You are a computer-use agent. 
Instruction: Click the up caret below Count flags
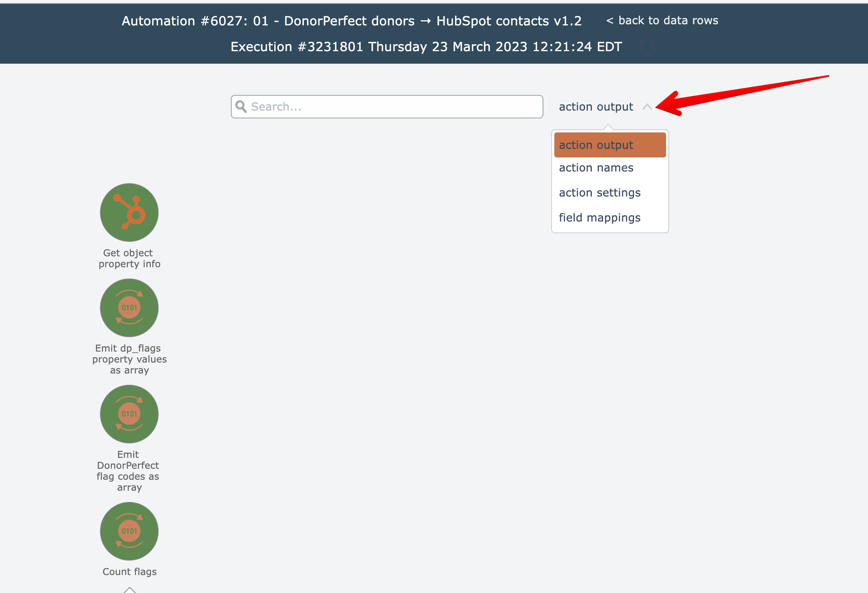pyautogui.click(x=129, y=589)
